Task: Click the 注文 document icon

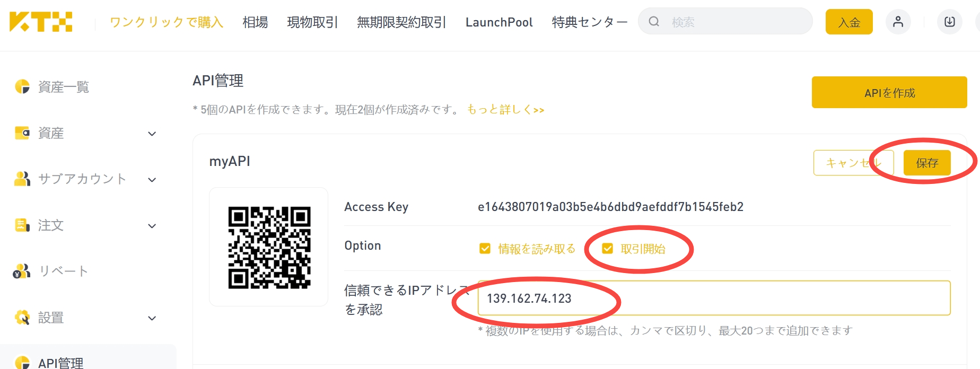Action: click(22, 225)
